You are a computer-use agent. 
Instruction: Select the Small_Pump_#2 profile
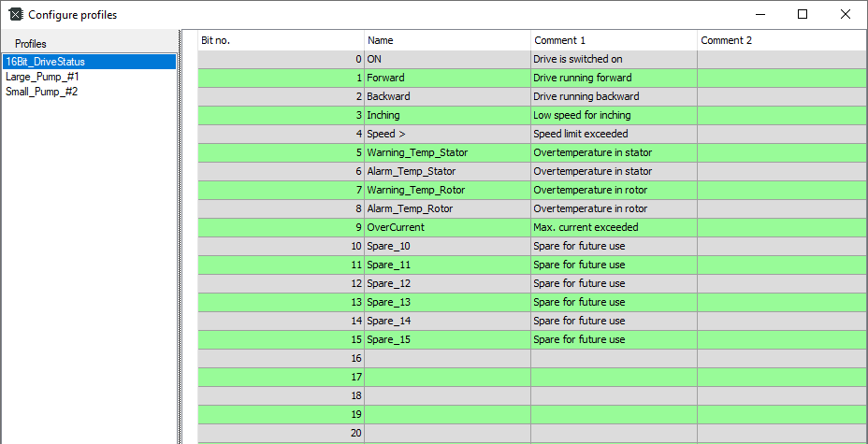[x=41, y=92]
